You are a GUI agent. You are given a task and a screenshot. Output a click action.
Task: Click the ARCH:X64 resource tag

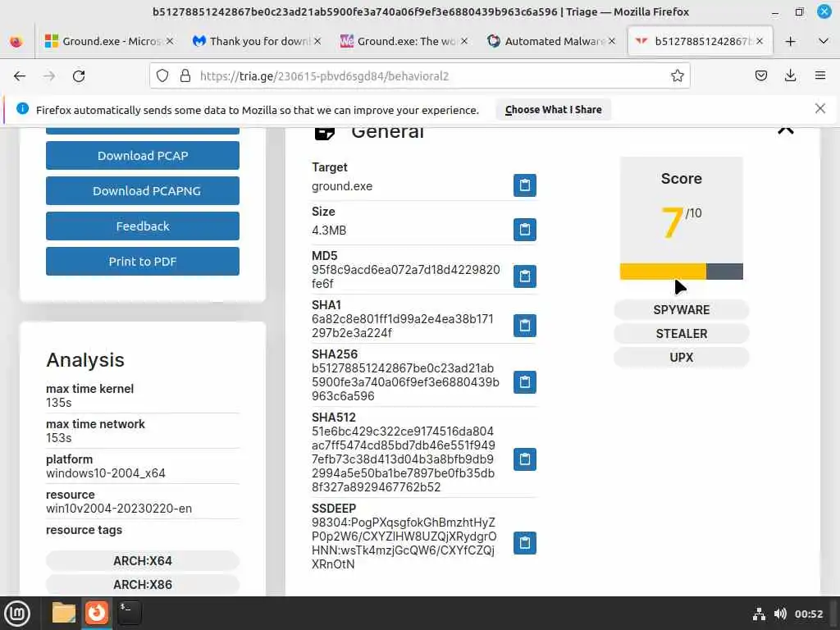coord(143,561)
